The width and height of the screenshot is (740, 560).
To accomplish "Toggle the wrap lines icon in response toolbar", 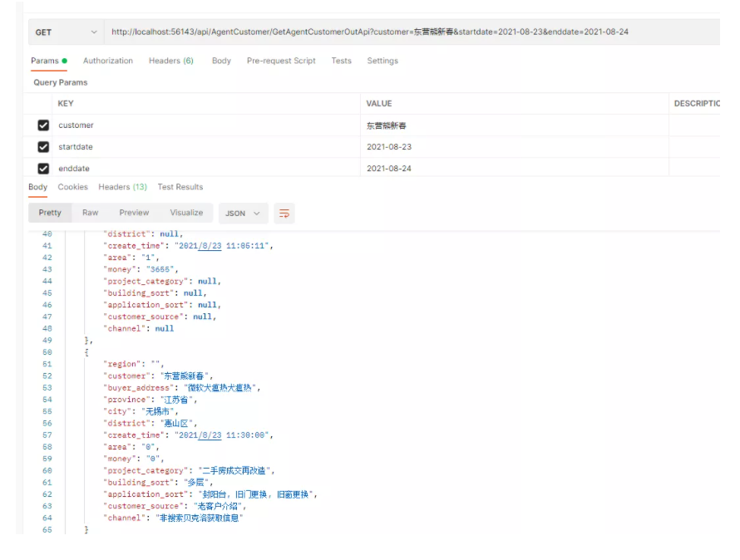I will (x=284, y=214).
